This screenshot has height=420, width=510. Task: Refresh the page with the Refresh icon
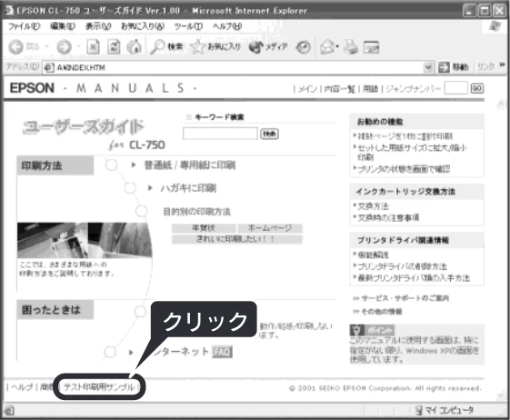point(114,47)
